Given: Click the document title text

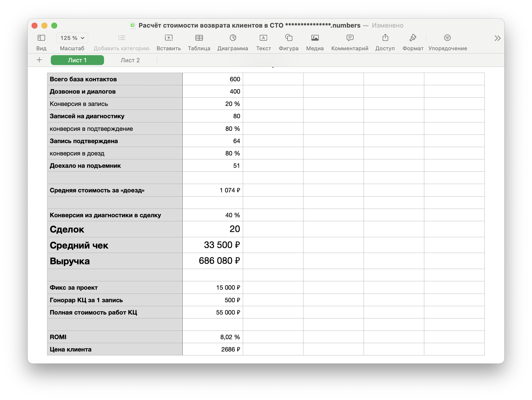Looking at the screenshot, I should [x=249, y=25].
